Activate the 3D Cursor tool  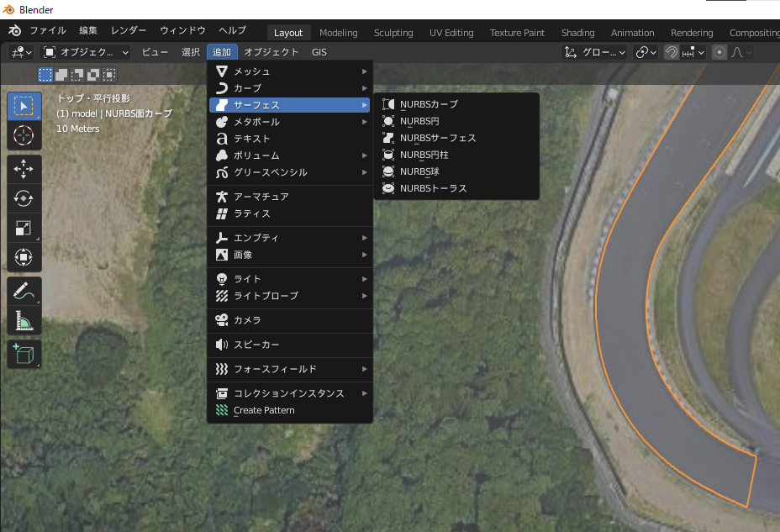[24, 135]
